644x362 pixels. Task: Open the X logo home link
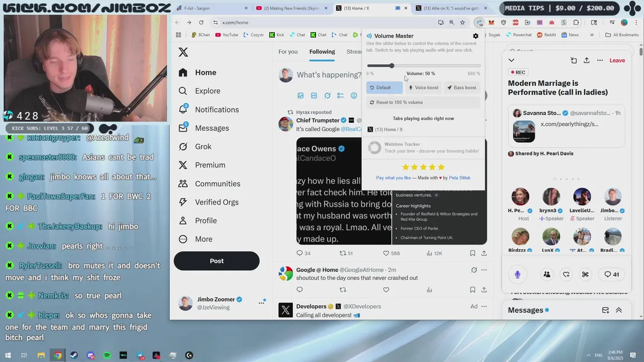(184, 52)
